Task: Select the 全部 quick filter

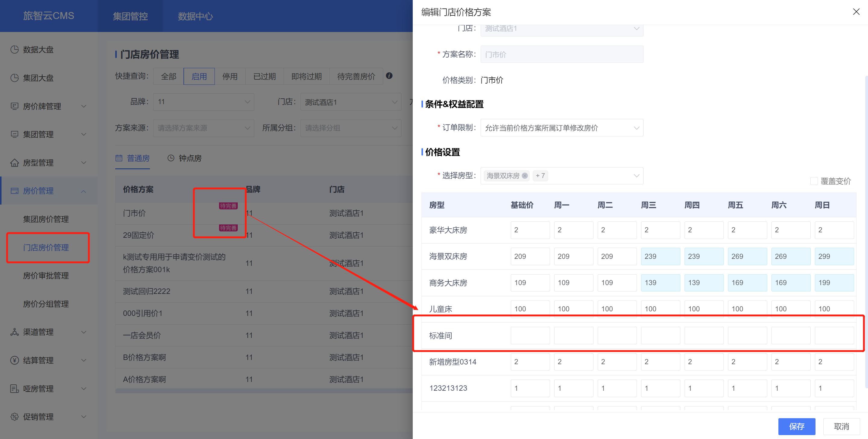Action: pyautogui.click(x=168, y=76)
